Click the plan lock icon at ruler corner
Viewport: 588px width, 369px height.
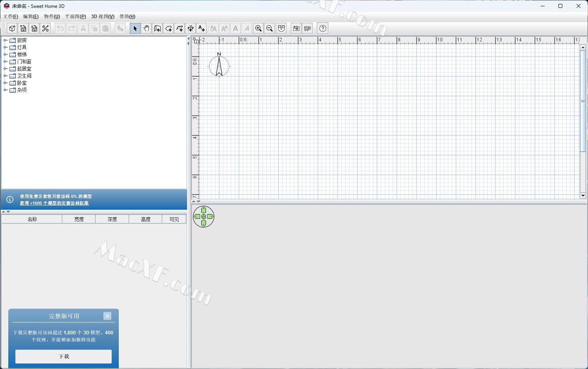pos(196,40)
